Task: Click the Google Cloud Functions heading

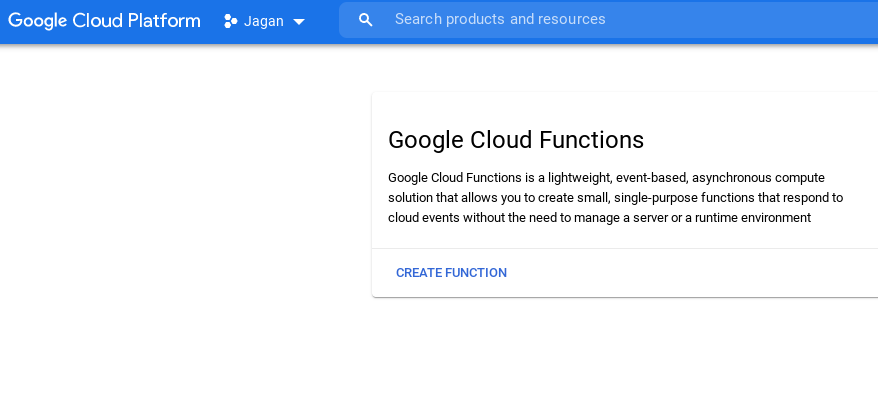Action: tap(515, 139)
